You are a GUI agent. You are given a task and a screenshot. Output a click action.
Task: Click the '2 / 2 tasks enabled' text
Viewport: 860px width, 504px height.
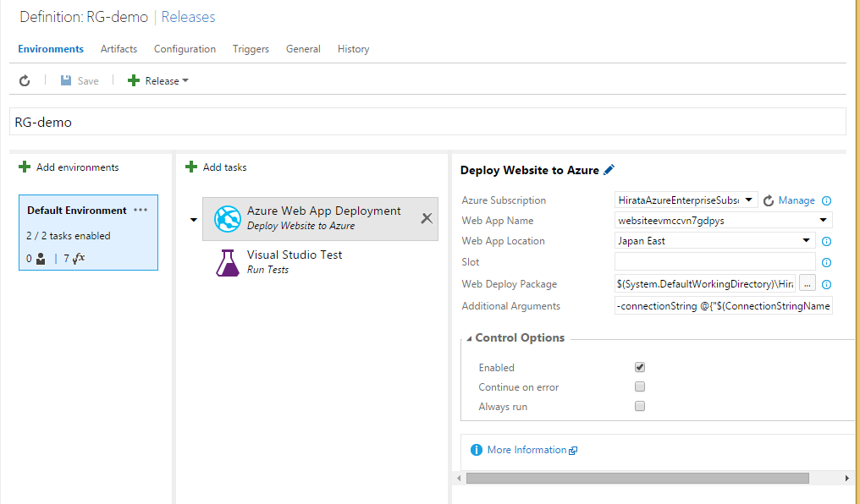pyautogui.click(x=69, y=236)
